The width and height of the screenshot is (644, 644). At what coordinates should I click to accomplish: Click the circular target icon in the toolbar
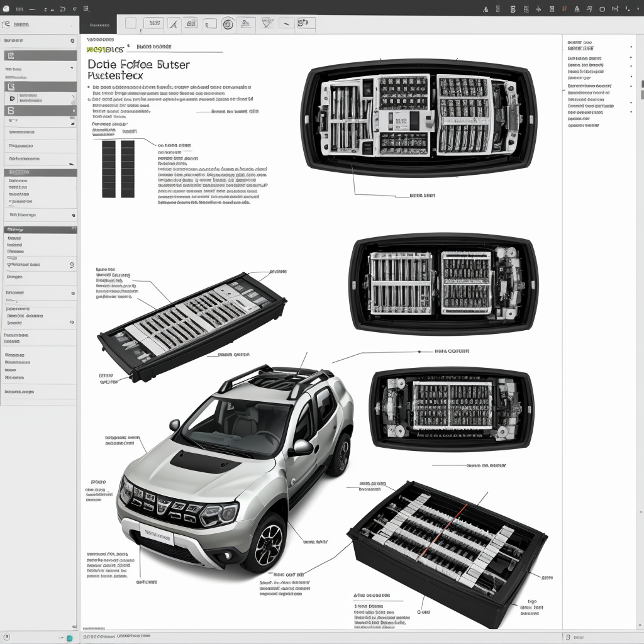[228, 24]
